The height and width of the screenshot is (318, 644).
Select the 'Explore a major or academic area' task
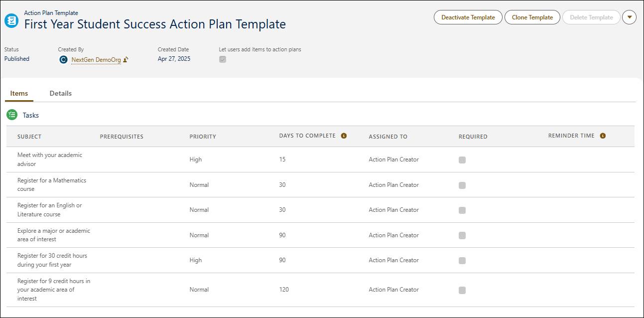pyautogui.click(x=53, y=235)
